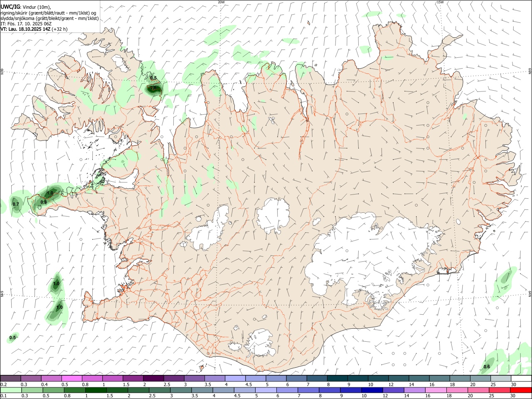Click the darkest green rain swatch labeled 1

pyautogui.click(x=96, y=390)
